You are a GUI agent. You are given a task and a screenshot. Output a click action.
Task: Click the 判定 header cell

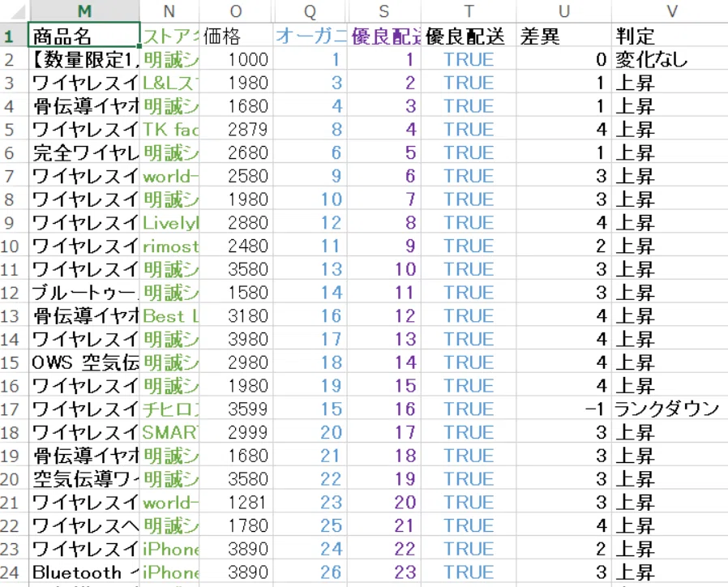670,36
